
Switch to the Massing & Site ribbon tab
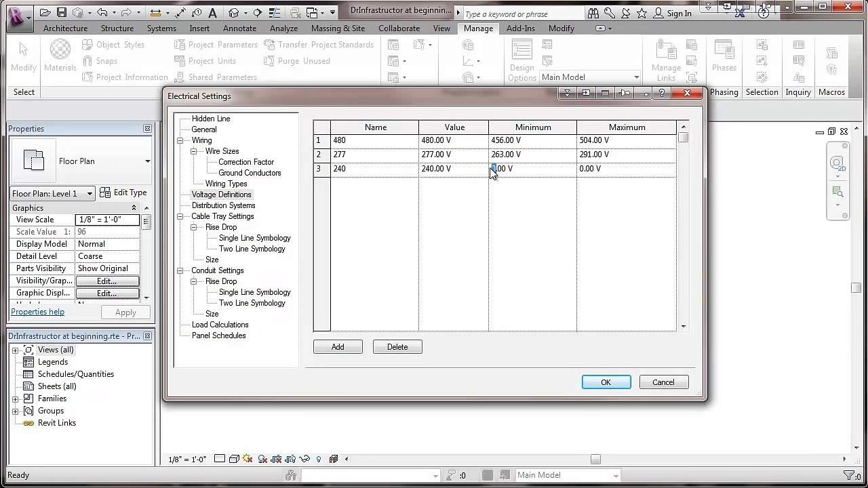[338, 28]
